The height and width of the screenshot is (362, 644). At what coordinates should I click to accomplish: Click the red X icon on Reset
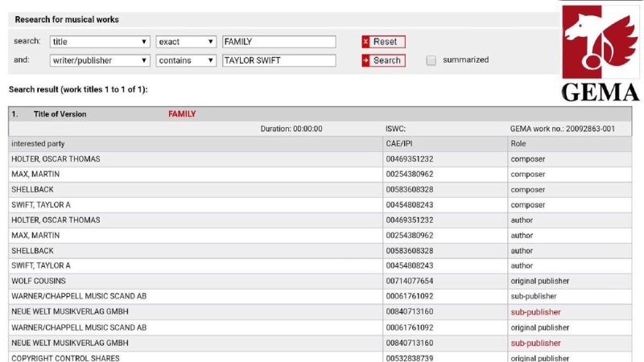pos(366,42)
